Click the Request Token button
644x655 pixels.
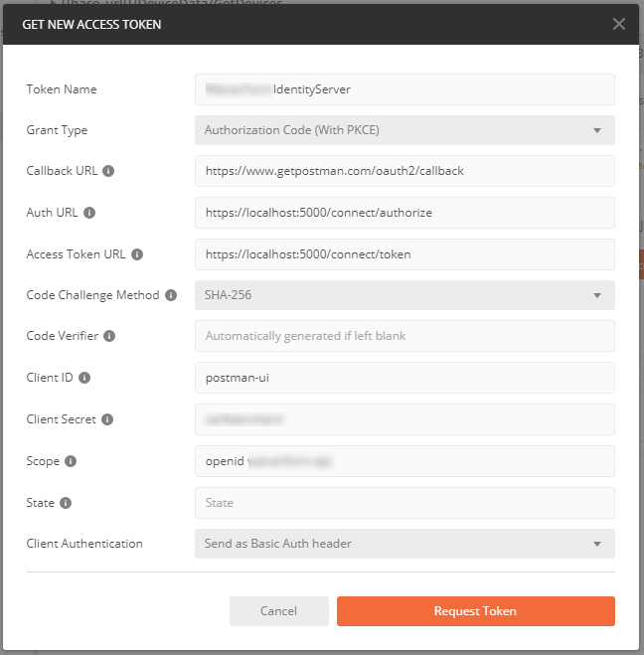point(476,611)
